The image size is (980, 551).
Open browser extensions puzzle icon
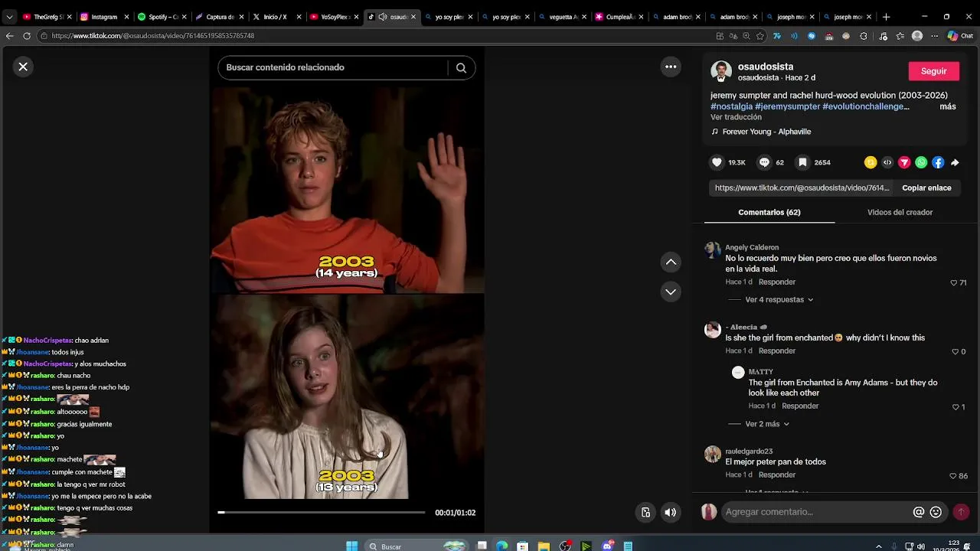[x=863, y=35]
